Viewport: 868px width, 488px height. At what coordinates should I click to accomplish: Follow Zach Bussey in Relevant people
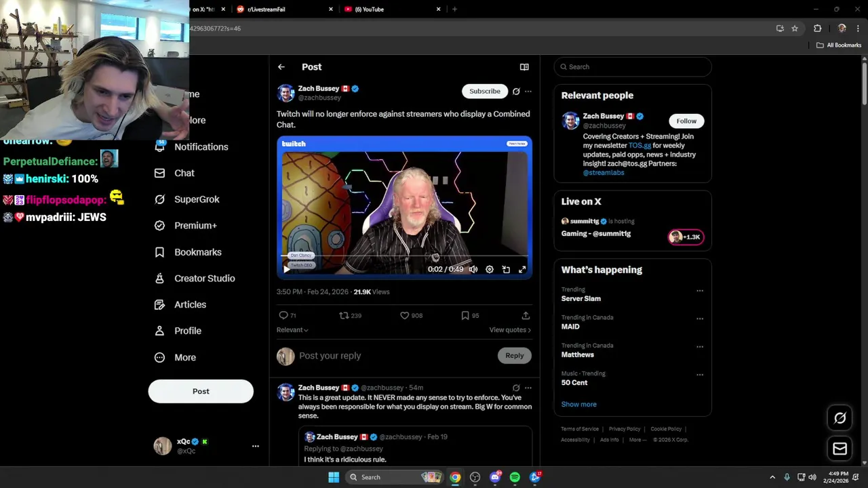686,121
